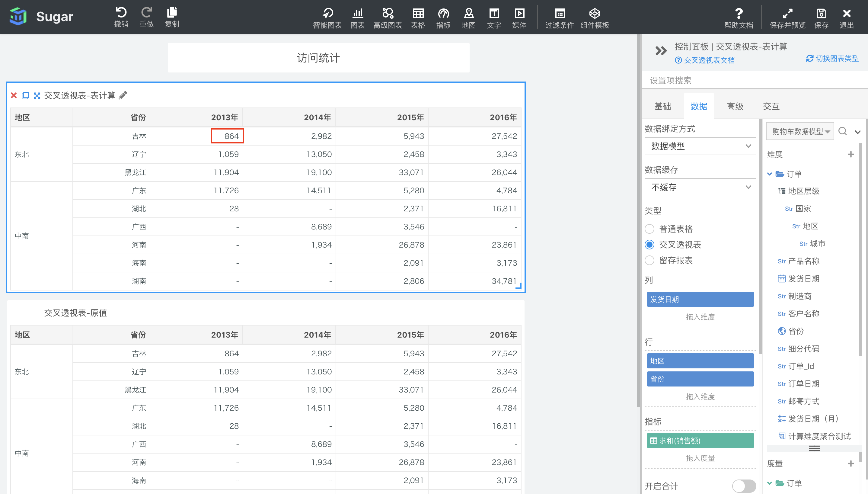868x494 pixels.
Task: Click the dimension/measure divider handle
Action: pyautogui.click(x=814, y=448)
